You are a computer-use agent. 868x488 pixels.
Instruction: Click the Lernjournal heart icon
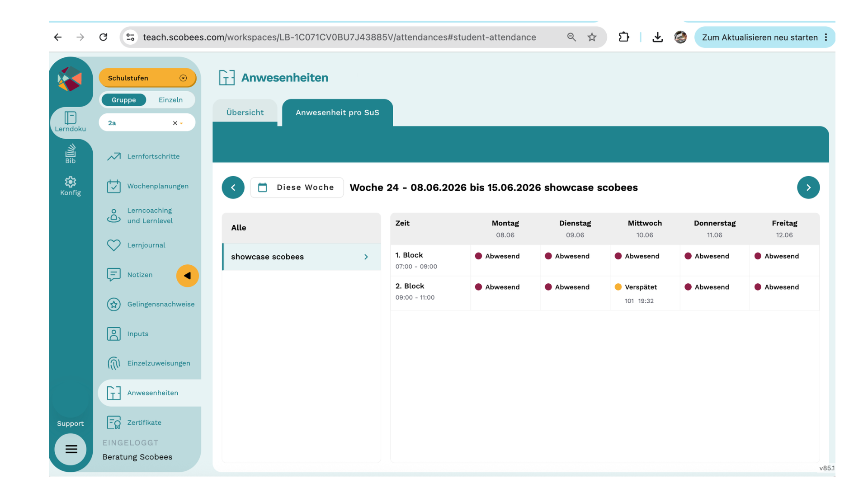coord(113,245)
